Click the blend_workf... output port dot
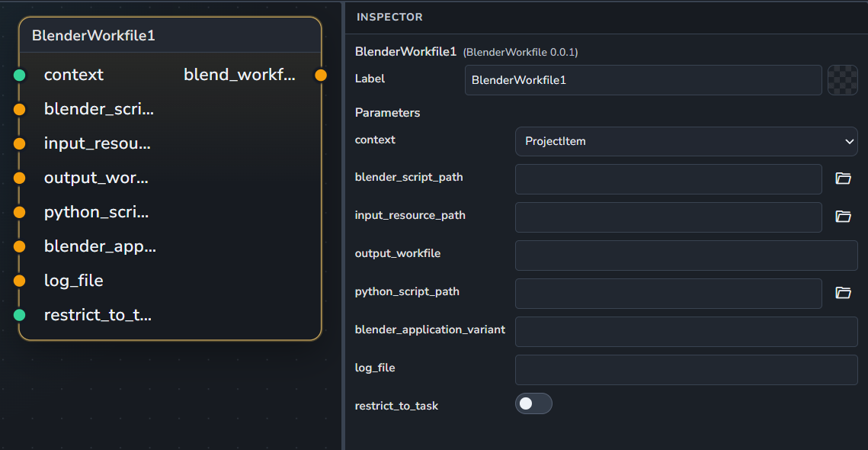Viewport: 868px width, 450px height. point(321,76)
